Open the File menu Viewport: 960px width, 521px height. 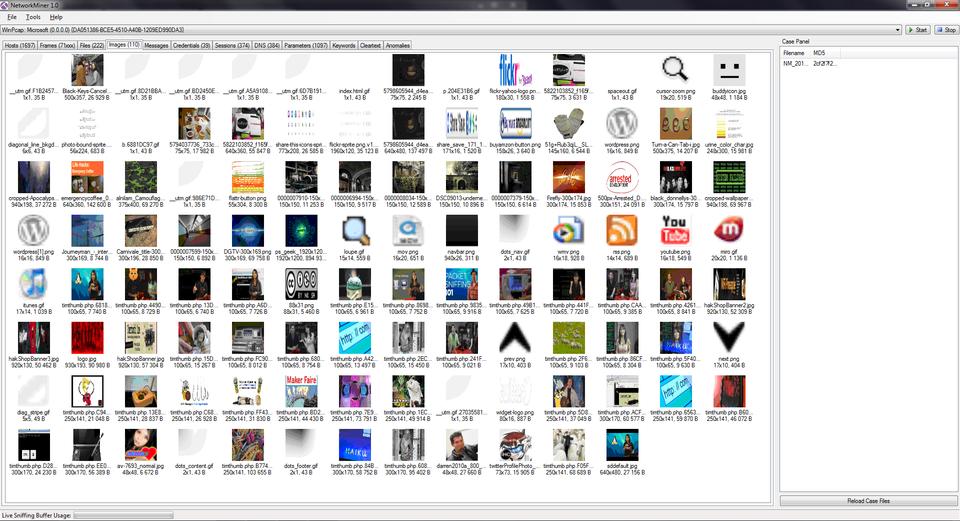12,17
